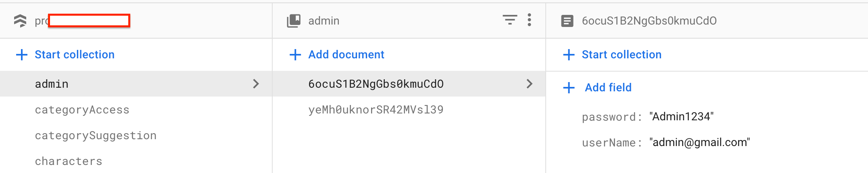
Task: Click the admin collection icon in header
Action: [x=294, y=21]
